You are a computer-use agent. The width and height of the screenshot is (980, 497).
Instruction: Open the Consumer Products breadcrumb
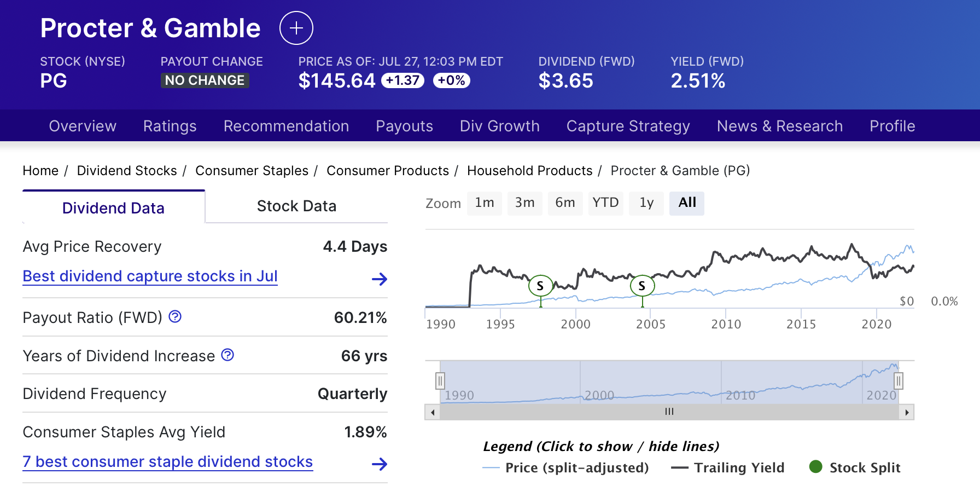coord(388,171)
